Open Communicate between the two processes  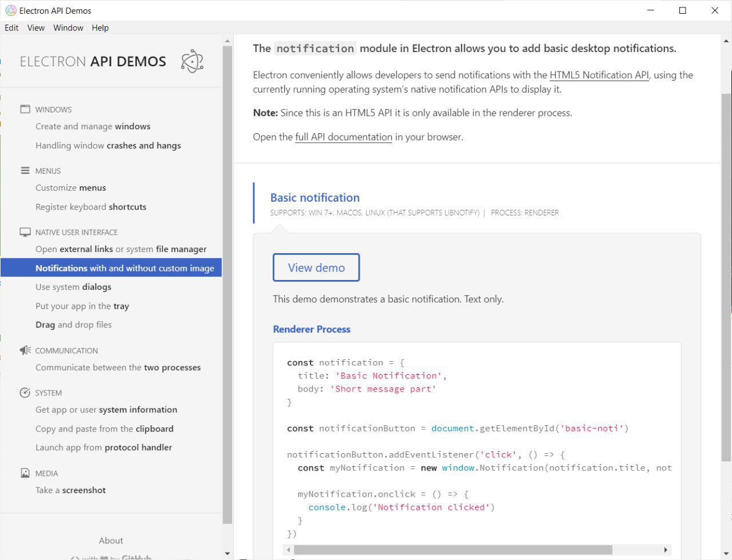(x=118, y=367)
